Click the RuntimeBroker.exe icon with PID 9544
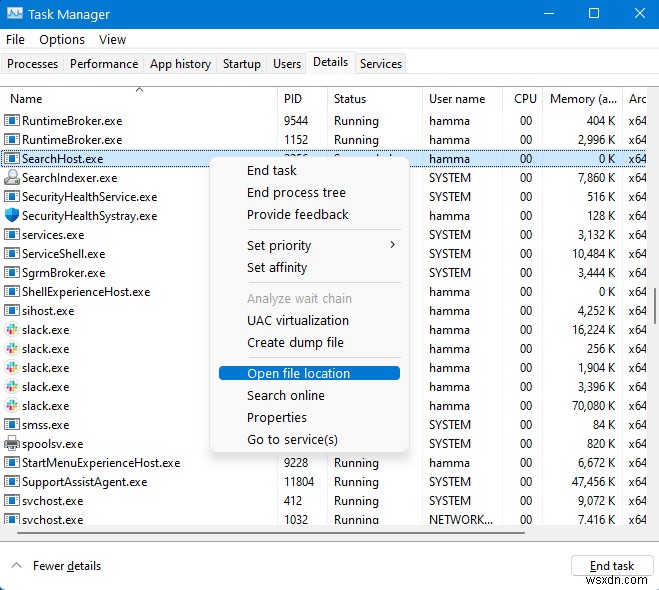Viewport: 659px width, 590px height. pos(12,121)
